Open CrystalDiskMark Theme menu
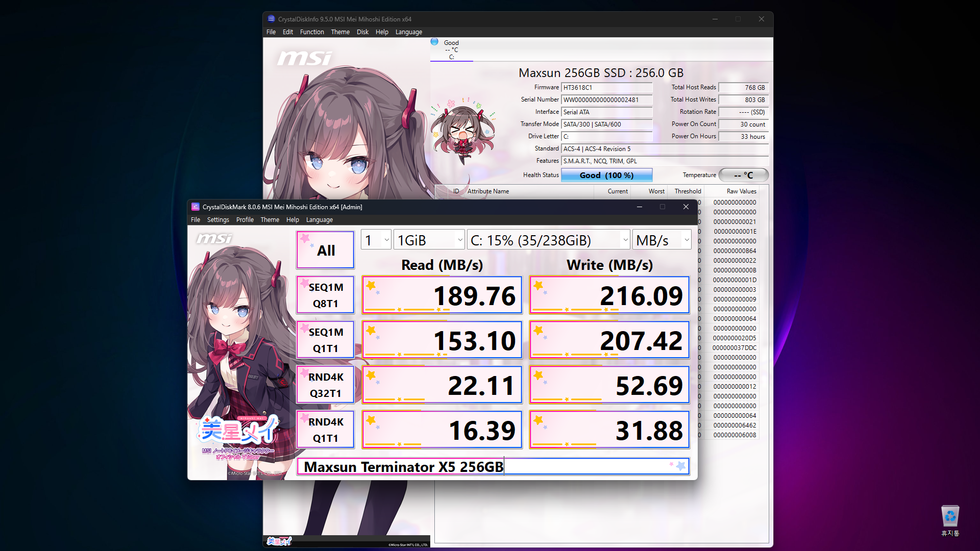The width and height of the screenshot is (980, 551). coord(270,220)
